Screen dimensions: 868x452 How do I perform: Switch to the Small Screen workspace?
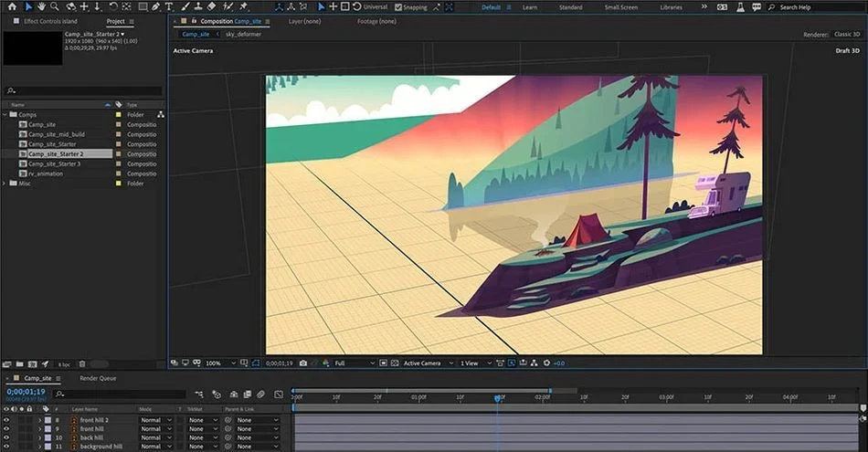point(621,7)
